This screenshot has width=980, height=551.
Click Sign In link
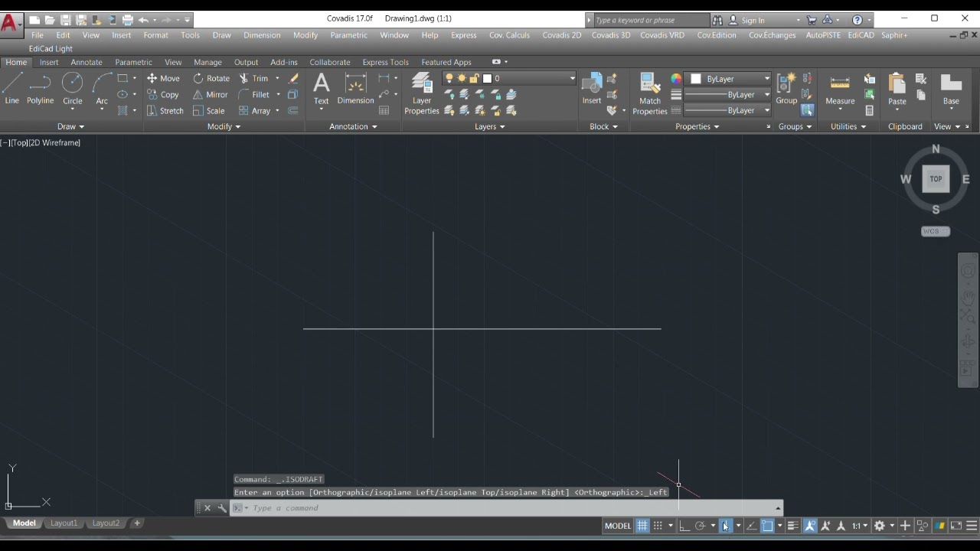coord(753,21)
